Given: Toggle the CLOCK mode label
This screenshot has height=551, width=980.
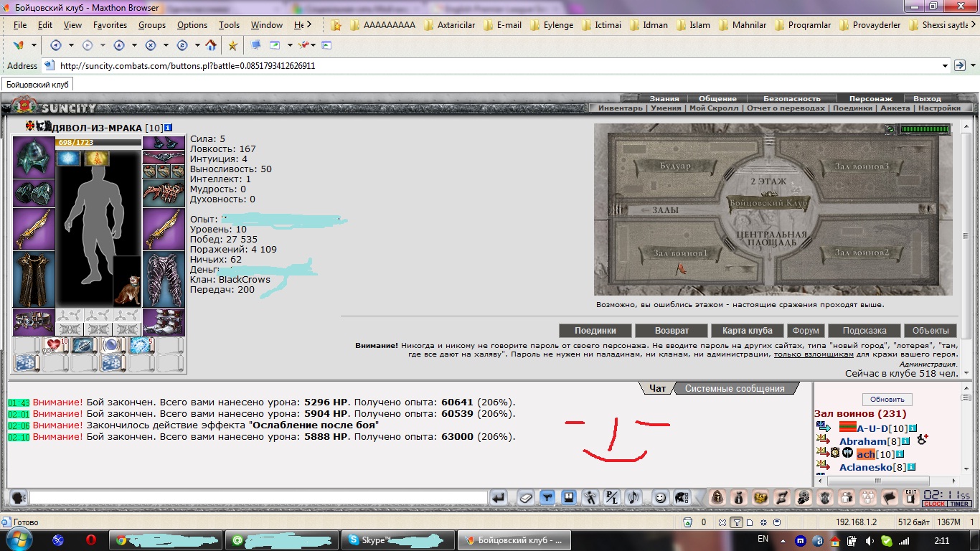Looking at the screenshot, I should [935, 504].
